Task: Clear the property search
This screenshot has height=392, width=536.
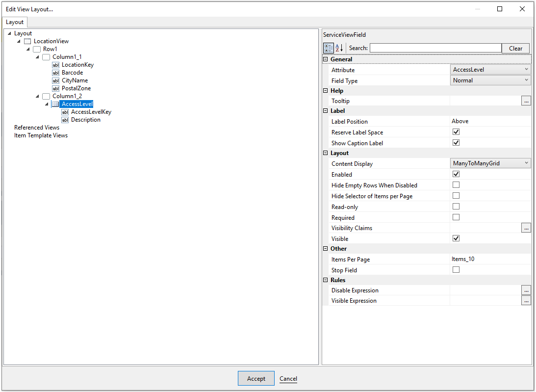Action: click(x=515, y=48)
